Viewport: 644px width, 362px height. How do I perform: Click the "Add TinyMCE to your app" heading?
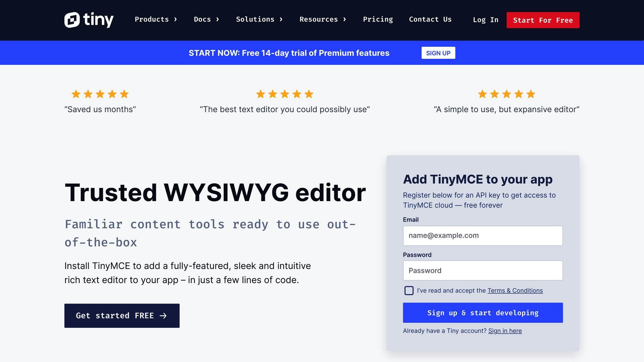478,179
